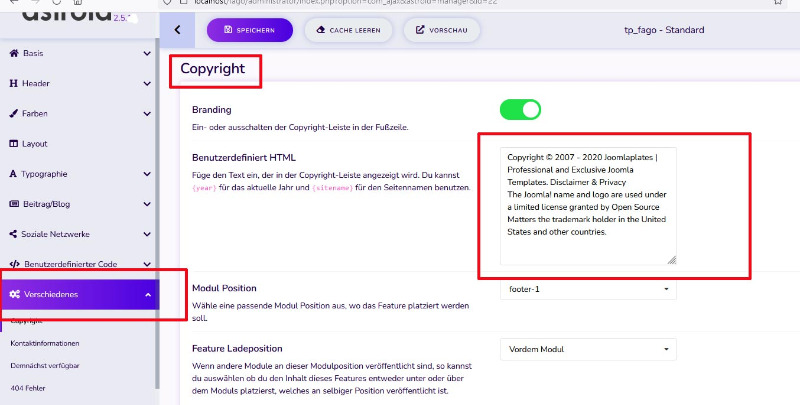Click the Feature Ladeposition label
Screen dimensions: 800x405
237,348
